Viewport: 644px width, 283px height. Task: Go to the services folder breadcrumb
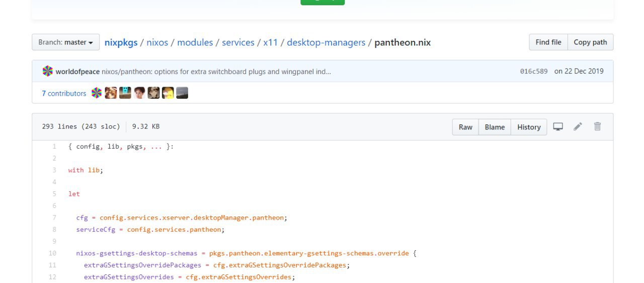click(238, 42)
